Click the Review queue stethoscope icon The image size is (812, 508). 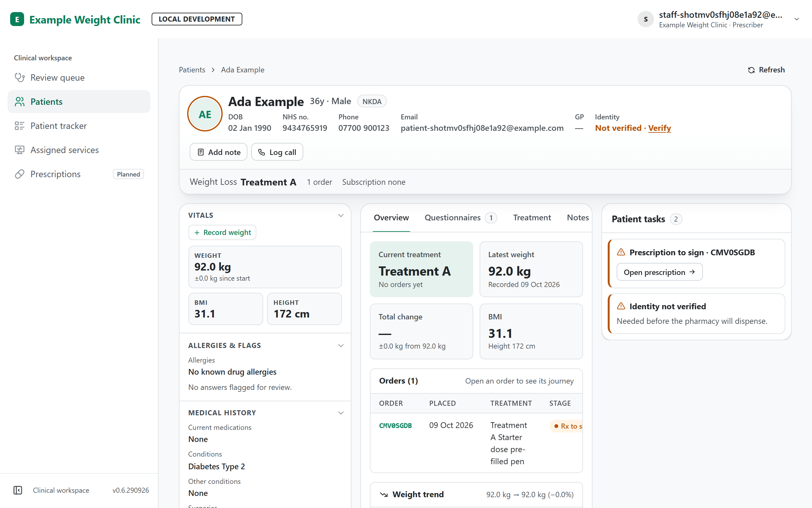click(x=19, y=77)
